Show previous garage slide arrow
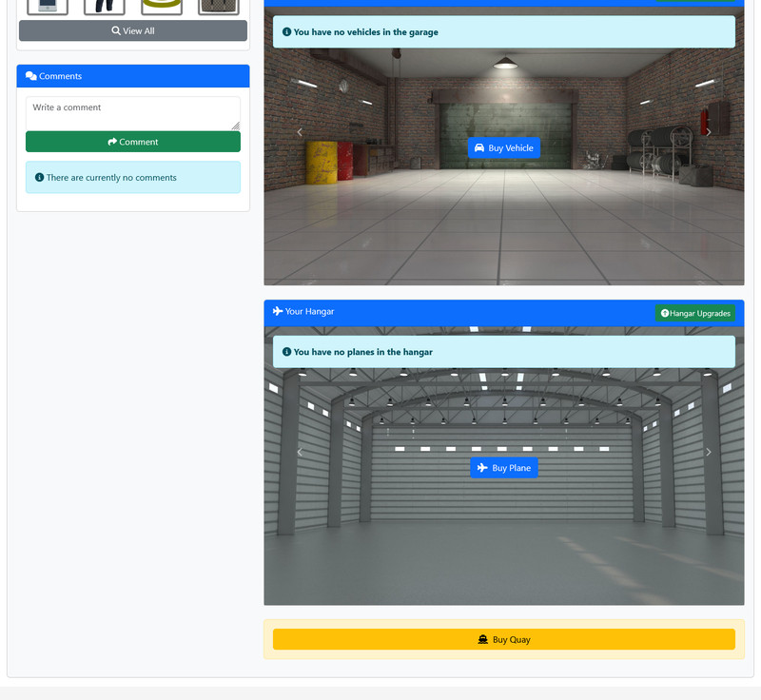Viewport: 761px width, 700px height. coord(300,132)
